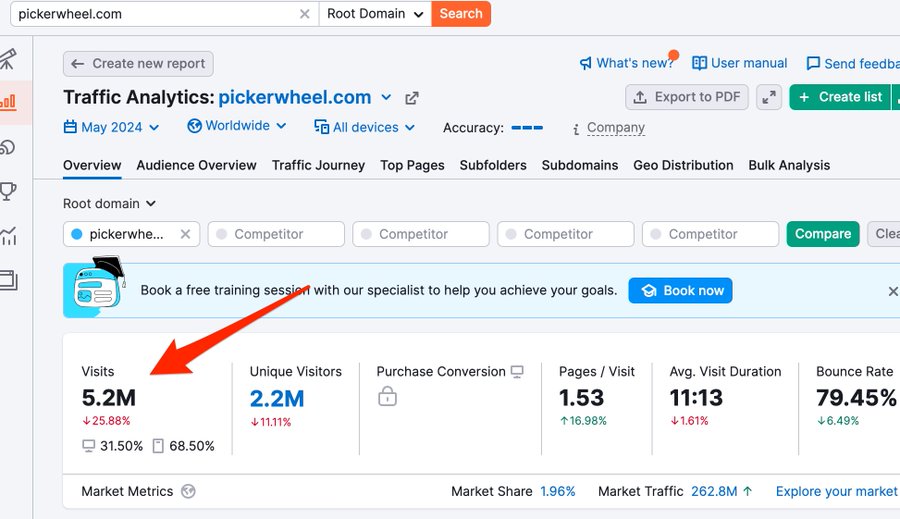900x519 pixels.
Task: Select the Overview tab
Action: click(x=92, y=165)
